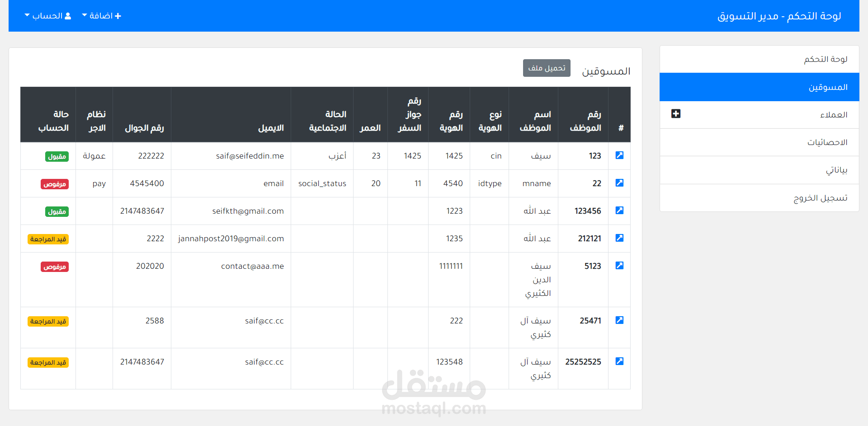
Task: Click the email jannahpost2019@gmail.com
Action: point(231,239)
